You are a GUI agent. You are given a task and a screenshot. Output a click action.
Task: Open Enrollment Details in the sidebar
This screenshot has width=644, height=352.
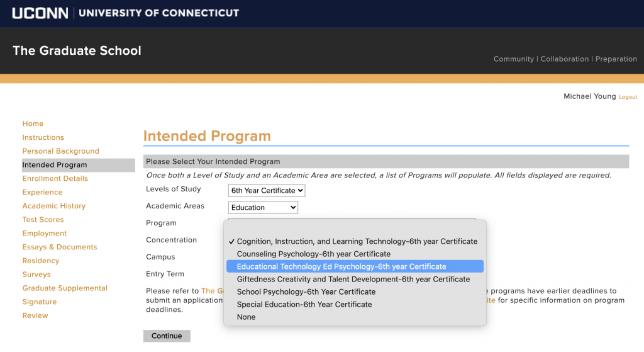55,178
